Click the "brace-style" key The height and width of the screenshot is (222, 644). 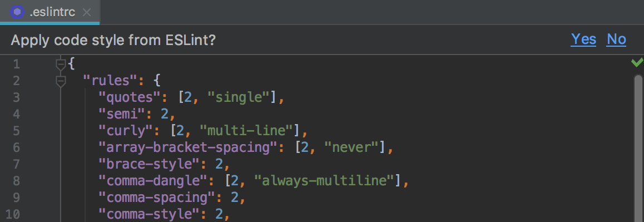(x=149, y=164)
